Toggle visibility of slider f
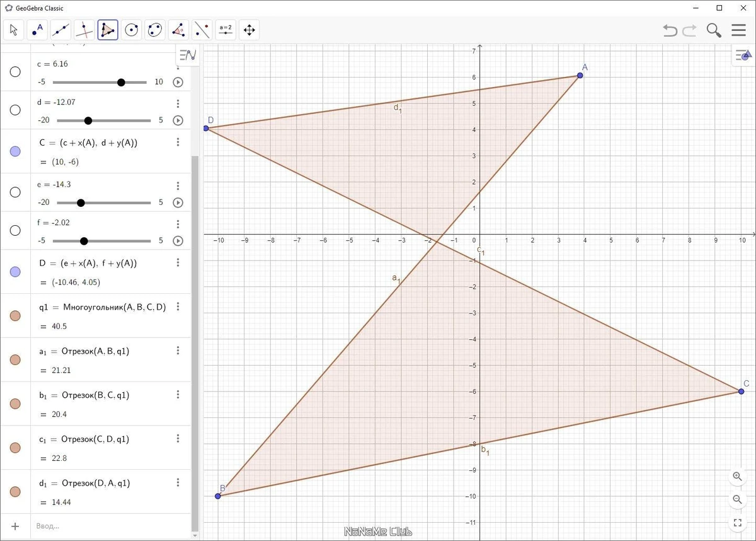The width and height of the screenshot is (756, 541). pos(15,230)
